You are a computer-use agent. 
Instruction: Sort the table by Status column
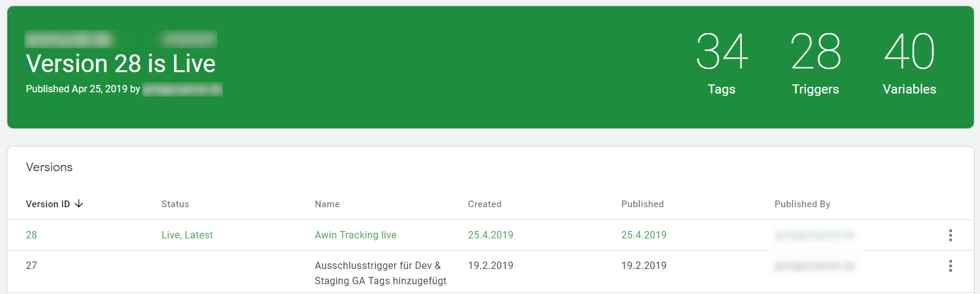click(x=175, y=204)
